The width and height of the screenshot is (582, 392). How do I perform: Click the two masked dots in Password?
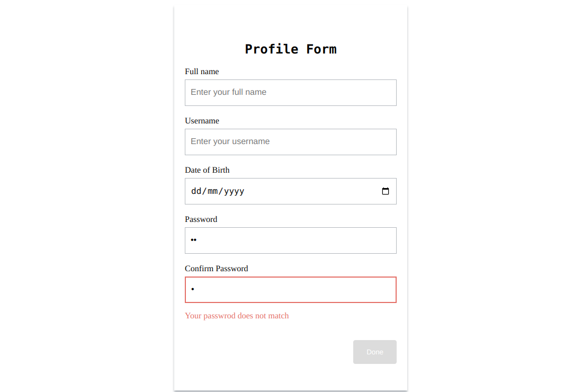193,240
